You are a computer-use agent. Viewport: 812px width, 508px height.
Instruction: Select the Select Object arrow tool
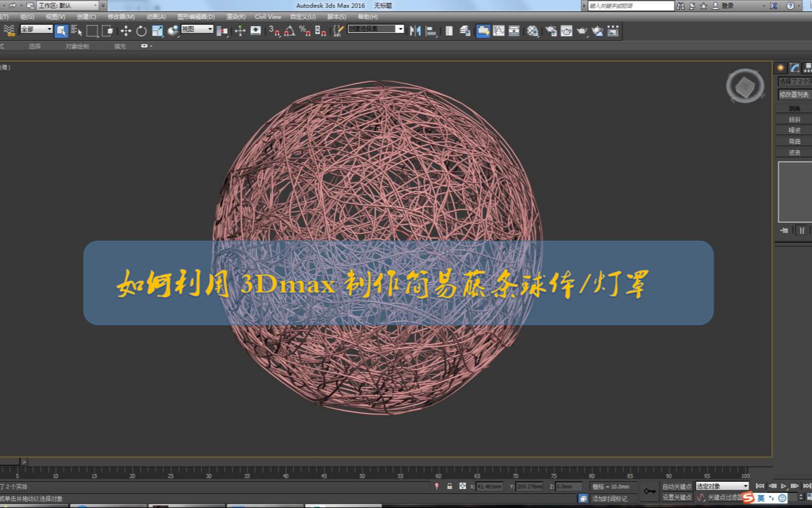pos(61,31)
